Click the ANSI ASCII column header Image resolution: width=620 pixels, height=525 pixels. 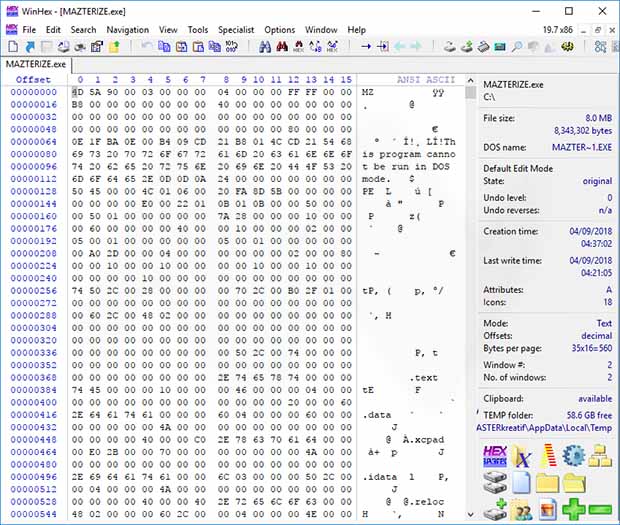click(x=426, y=79)
